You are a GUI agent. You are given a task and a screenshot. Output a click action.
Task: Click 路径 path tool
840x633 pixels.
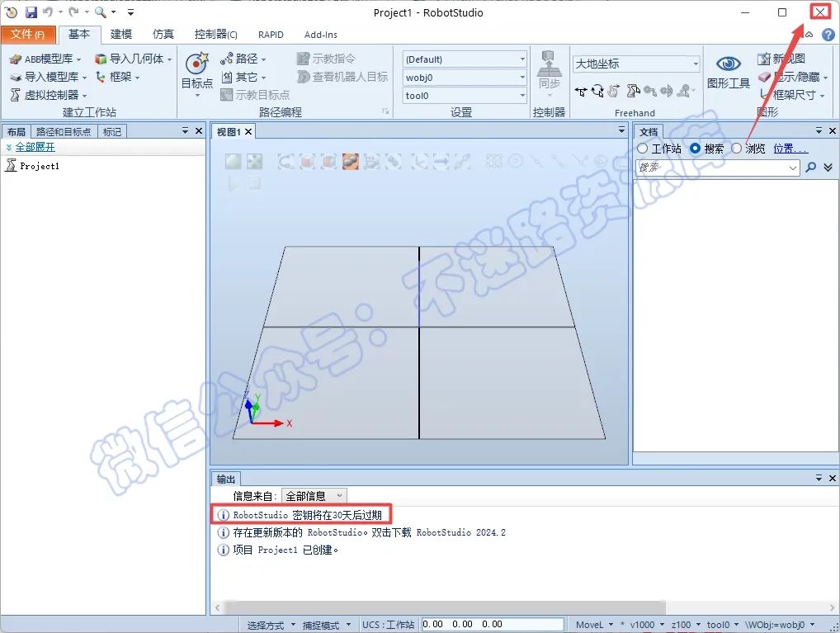[243, 59]
